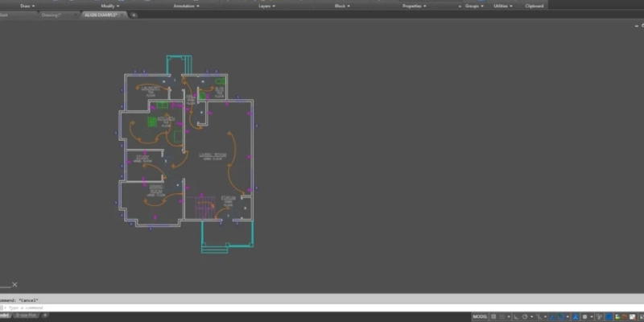The image size is (644, 322).
Task: Switch to the D-size Plot layout tab
Action: tap(26, 316)
